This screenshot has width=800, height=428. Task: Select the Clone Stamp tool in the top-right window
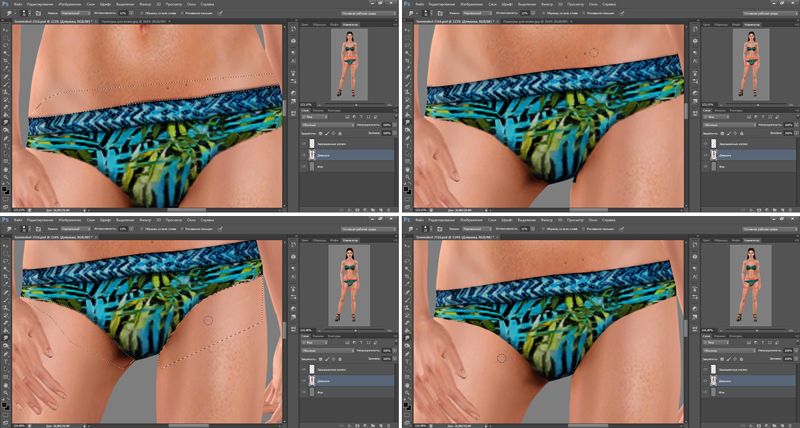click(x=408, y=91)
